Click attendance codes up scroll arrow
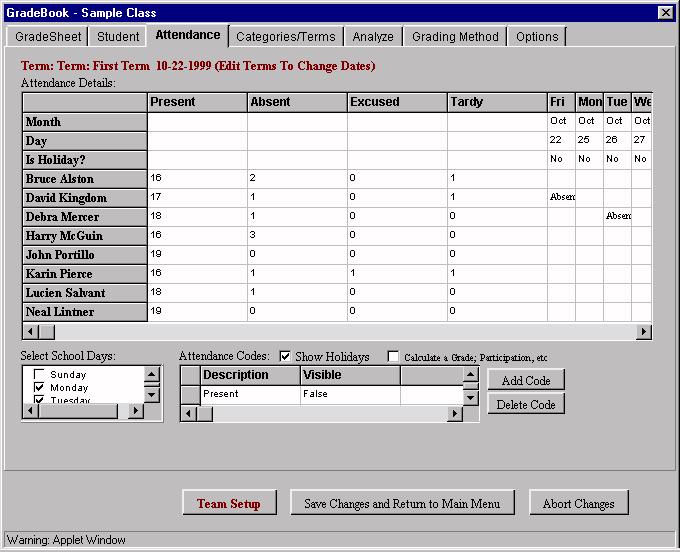 click(x=471, y=374)
